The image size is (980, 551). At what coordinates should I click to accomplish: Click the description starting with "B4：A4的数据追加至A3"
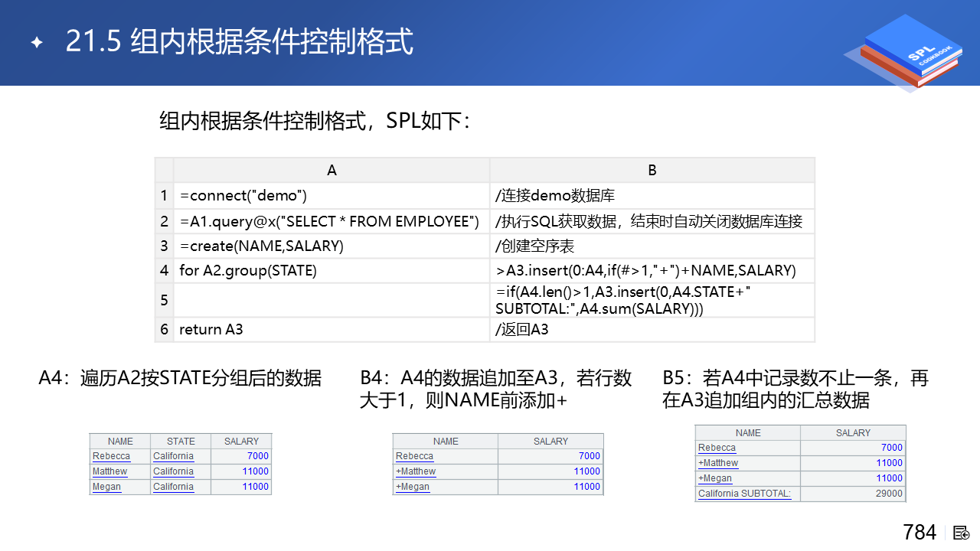tap(496, 389)
